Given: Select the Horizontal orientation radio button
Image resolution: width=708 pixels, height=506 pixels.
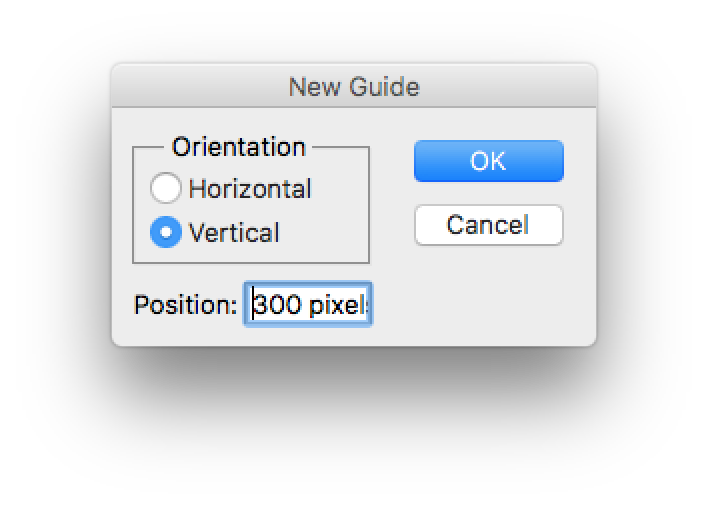Looking at the screenshot, I should point(165,188).
